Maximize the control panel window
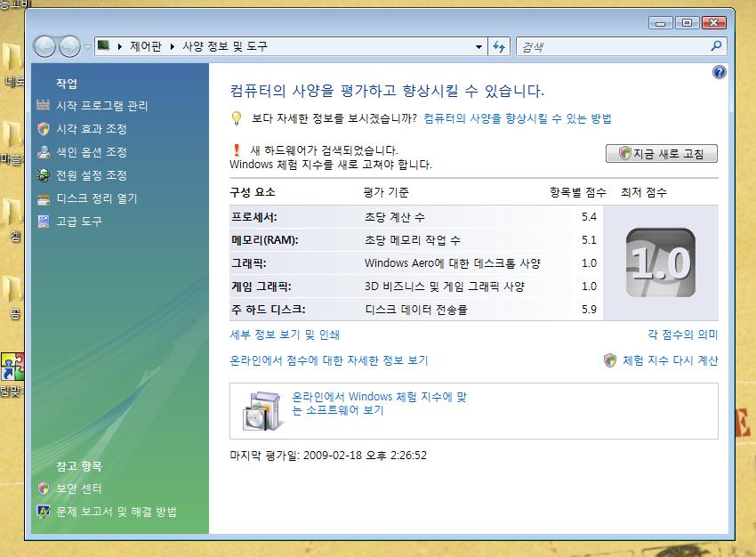The width and height of the screenshot is (756, 557). click(687, 22)
